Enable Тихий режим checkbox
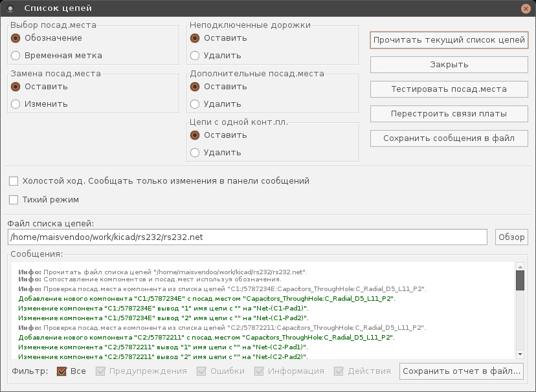This screenshot has width=536, height=392. (x=14, y=200)
